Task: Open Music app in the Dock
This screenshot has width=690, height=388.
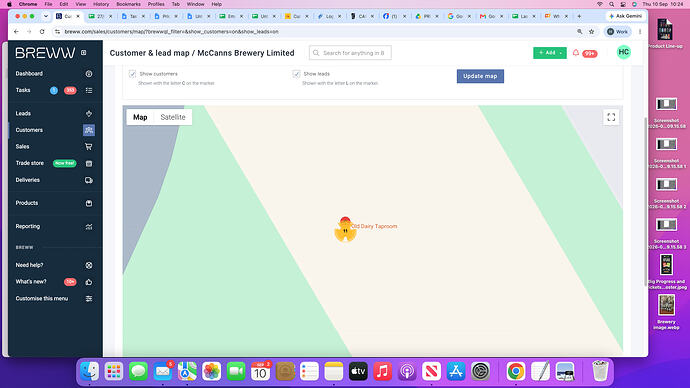Action: pos(382,371)
